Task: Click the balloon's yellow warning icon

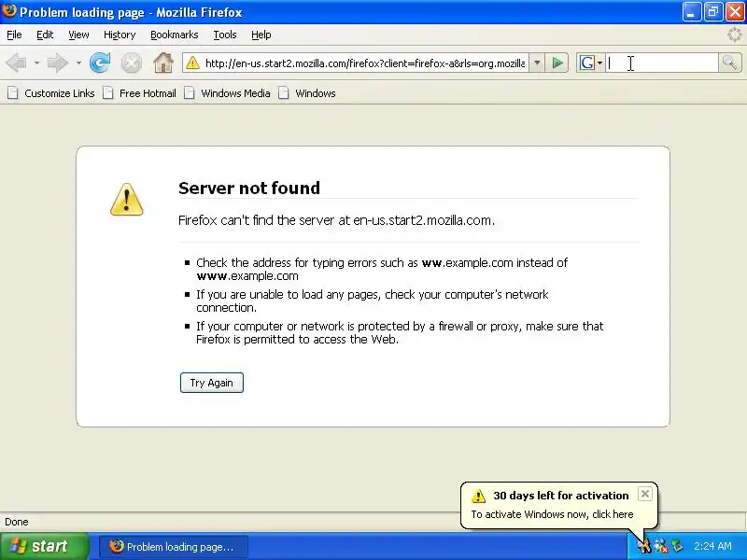Action: [x=478, y=496]
